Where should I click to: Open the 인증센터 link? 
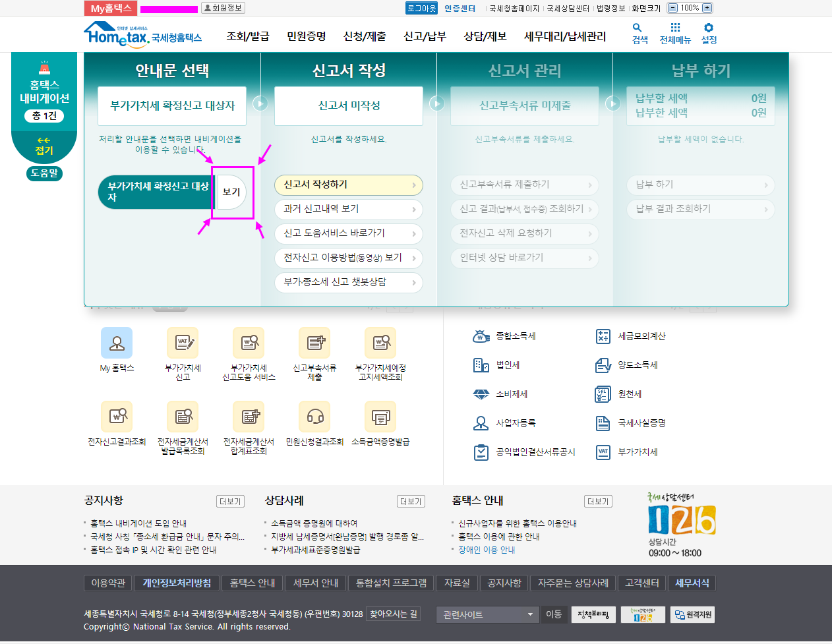(x=460, y=8)
